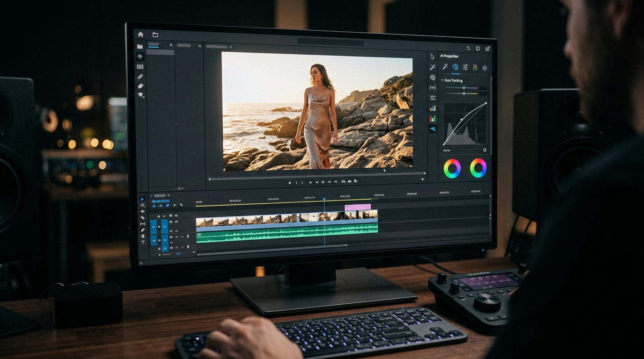Click the right color wheel
The height and width of the screenshot is (359, 644).
click(x=478, y=168)
